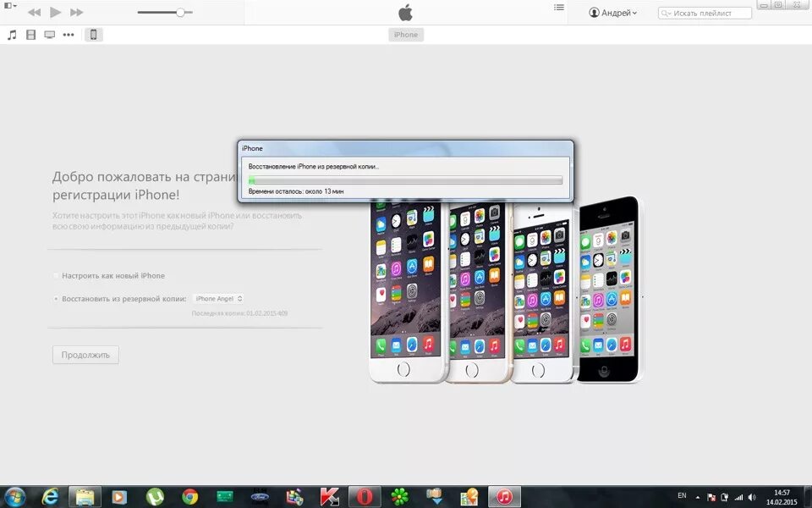Click the EN language indicator
812x508 pixels.
click(x=682, y=495)
